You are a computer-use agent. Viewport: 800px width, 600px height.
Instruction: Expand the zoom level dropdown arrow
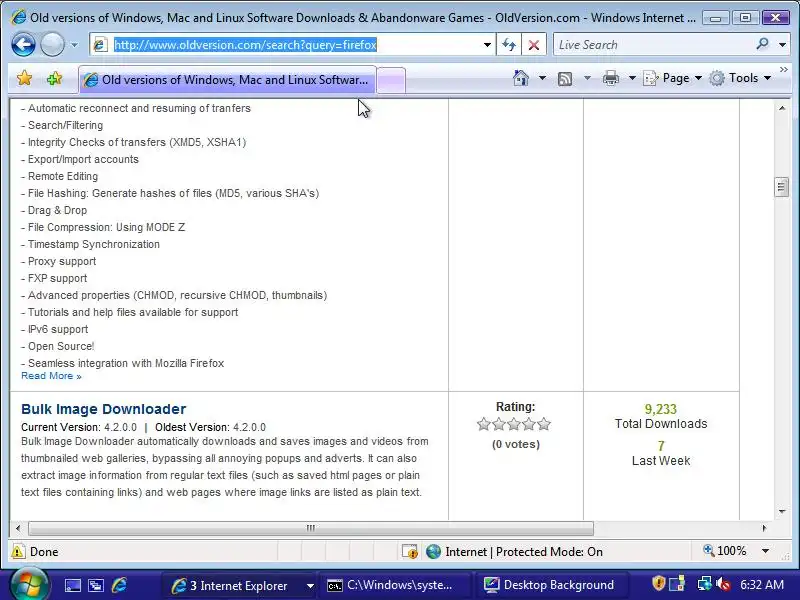765,551
